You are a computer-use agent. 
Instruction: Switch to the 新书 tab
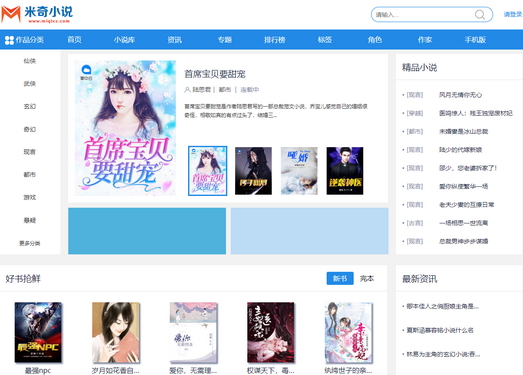[340, 278]
